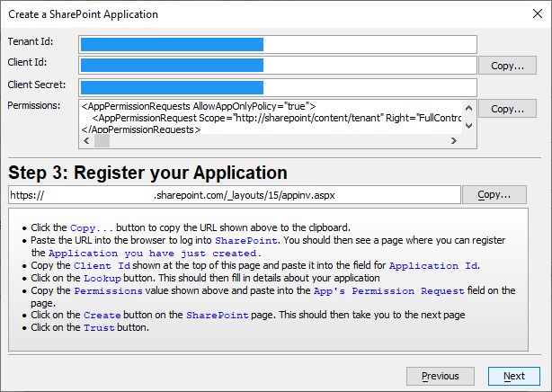Viewport: 552px width, 392px height.
Task: Click the Tenant Id input field
Action: tap(278, 44)
